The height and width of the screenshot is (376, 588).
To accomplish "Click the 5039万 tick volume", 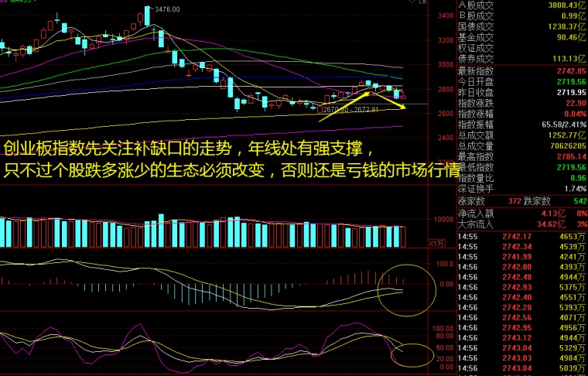I will click(573, 368).
